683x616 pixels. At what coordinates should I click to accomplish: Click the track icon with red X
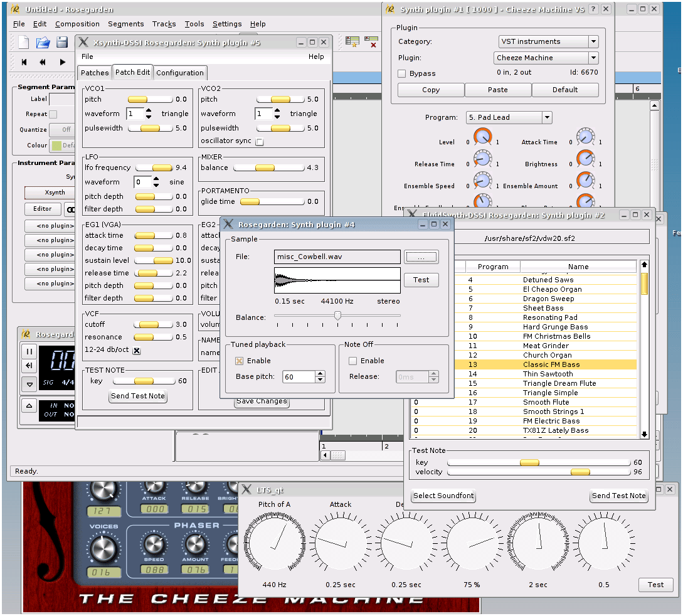pos(371,41)
